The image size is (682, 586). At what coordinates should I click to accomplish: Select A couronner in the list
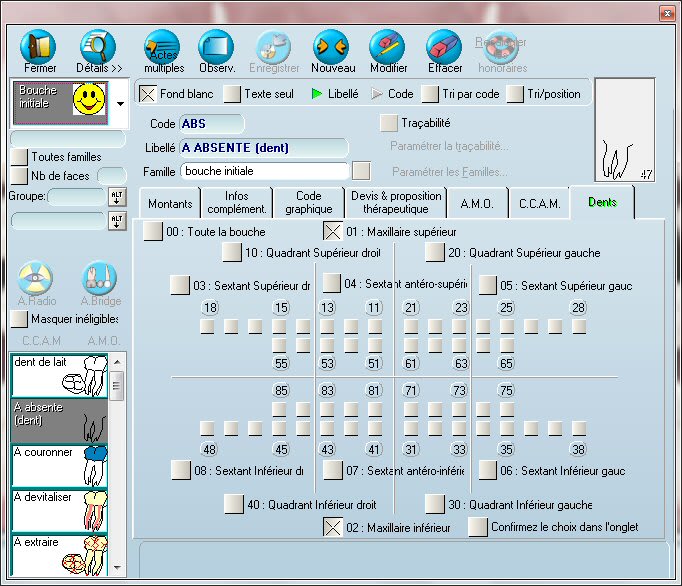point(59,460)
